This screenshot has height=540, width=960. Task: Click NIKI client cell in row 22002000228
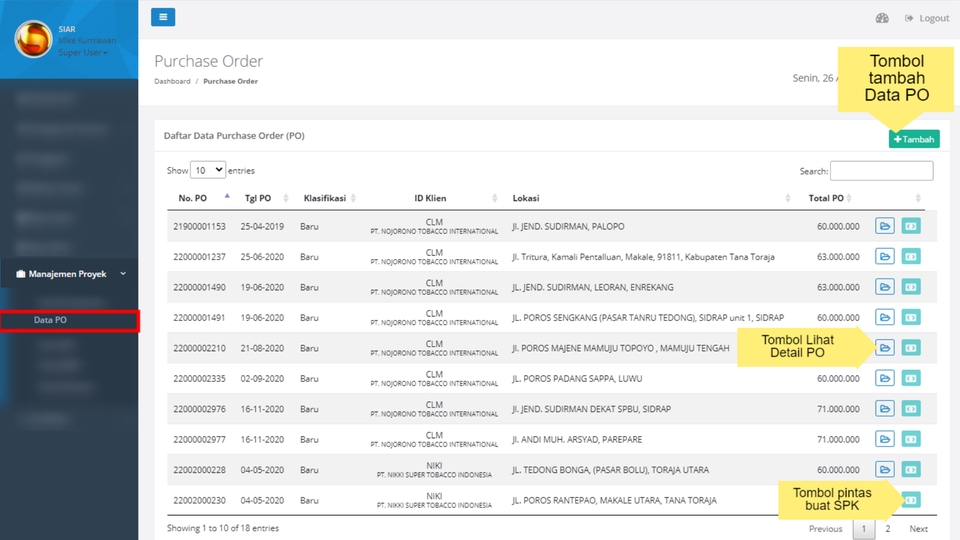[434, 470]
